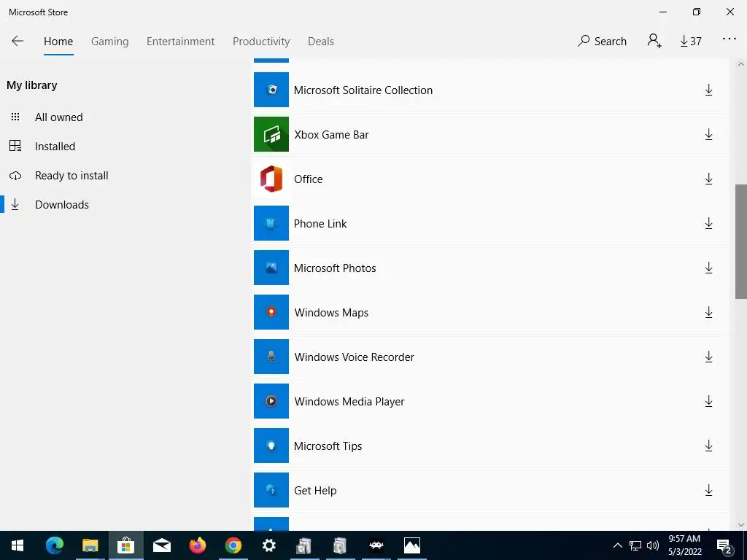Image resolution: width=747 pixels, height=560 pixels.
Task: Click the scrollbar up arrow
Action: pos(741,64)
